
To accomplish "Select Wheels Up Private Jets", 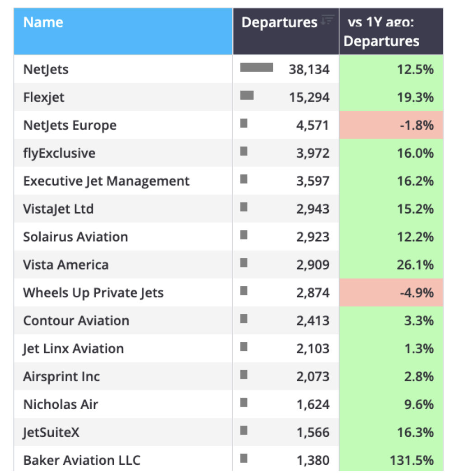I will point(93,293).
